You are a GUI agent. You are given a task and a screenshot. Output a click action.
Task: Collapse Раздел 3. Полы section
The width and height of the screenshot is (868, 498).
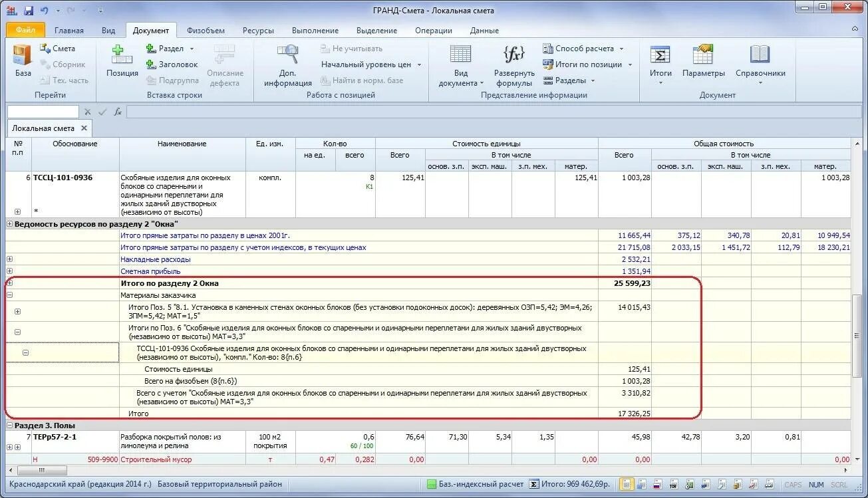9,426
